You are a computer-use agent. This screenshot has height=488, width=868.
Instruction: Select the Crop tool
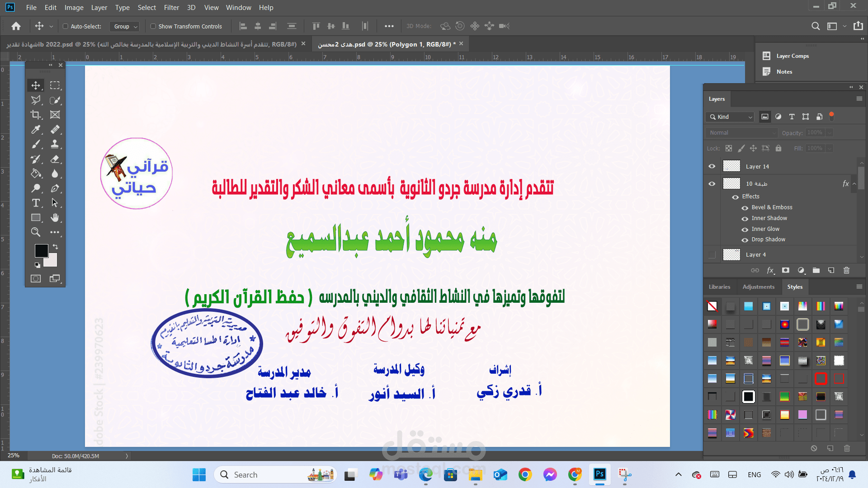point(36,115)
